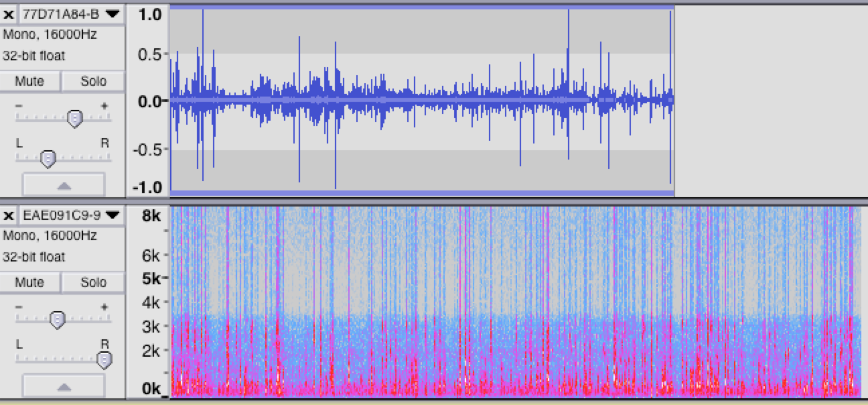Click inside the blue waveform display
The height and width of the screenshot is (405, 868).
pyautogui.click(x=422, y=101)
